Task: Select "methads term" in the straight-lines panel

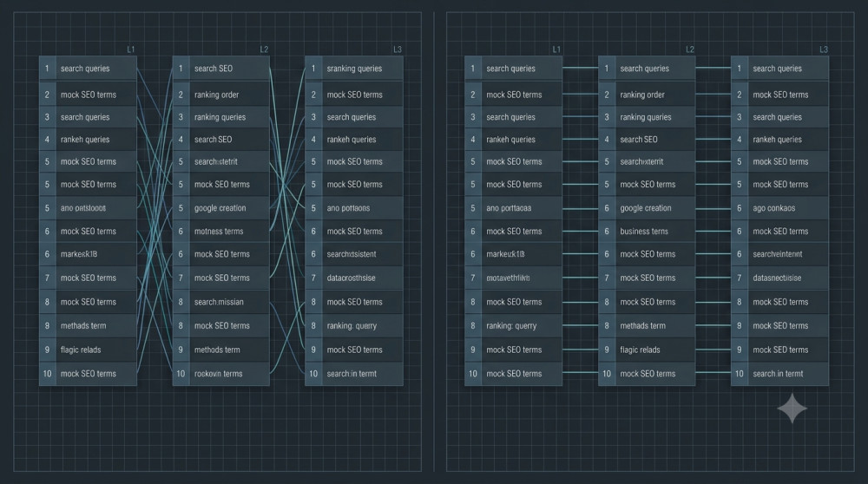Action: point(647,326)
